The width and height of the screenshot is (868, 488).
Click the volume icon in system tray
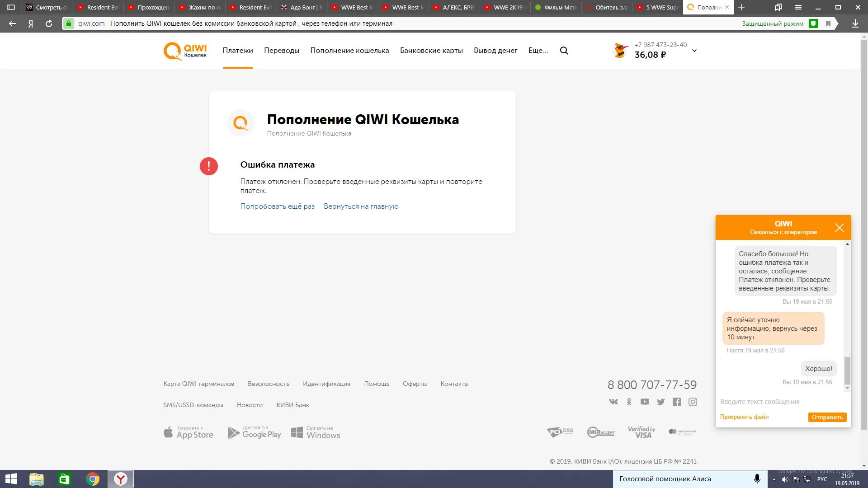(x=785, y=479)
